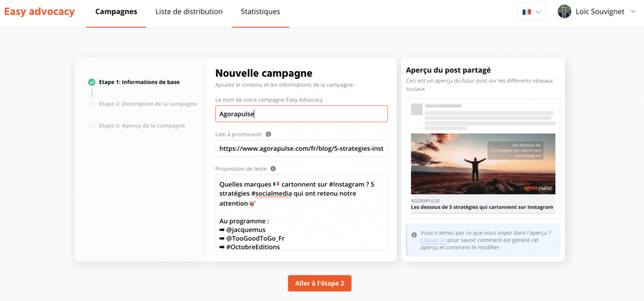Click Loïc Souvignet's profile avatar
Screen dimensions: 644x301
(564, 11)
